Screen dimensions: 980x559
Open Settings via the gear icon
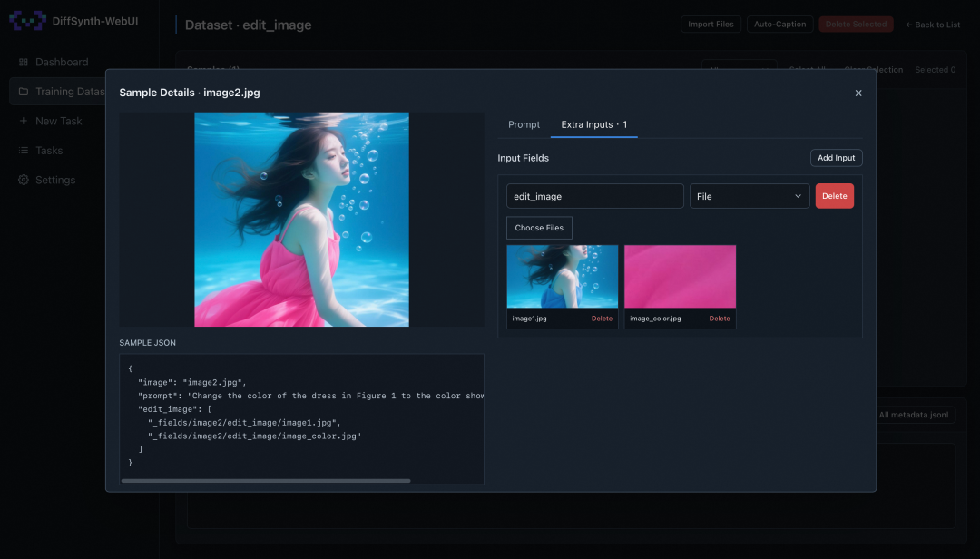pyautogui.click(x=23, y=180)
